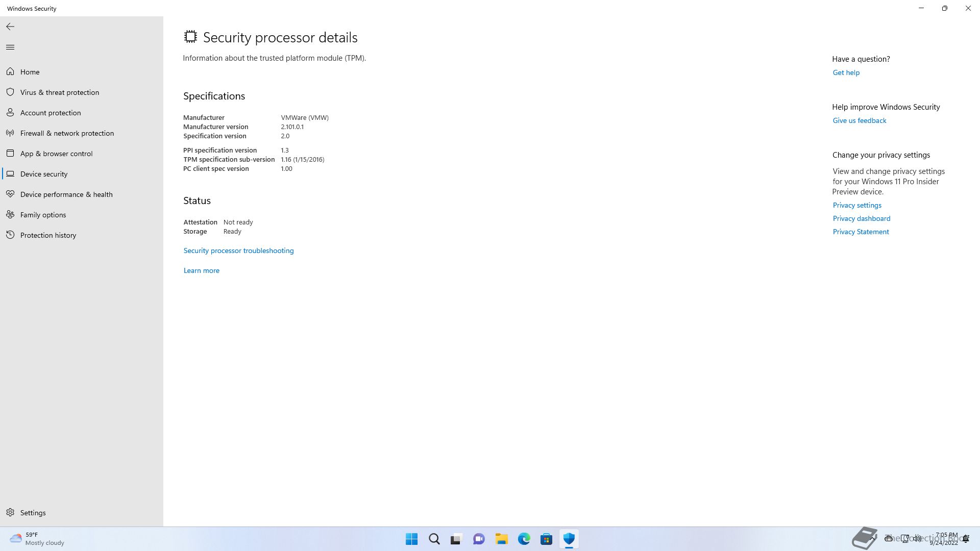This screenshot has width=980, height=551.
Task: Click the PPI specification version label
Action: coord(220,150)
